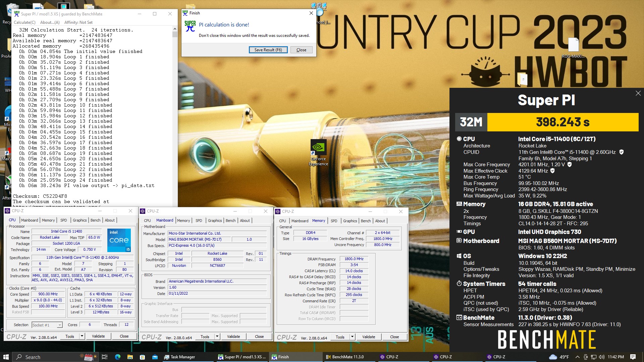Click Threads value 12 in CPU-Z
The width and height of the screenshot is (644, 362).
126,324
